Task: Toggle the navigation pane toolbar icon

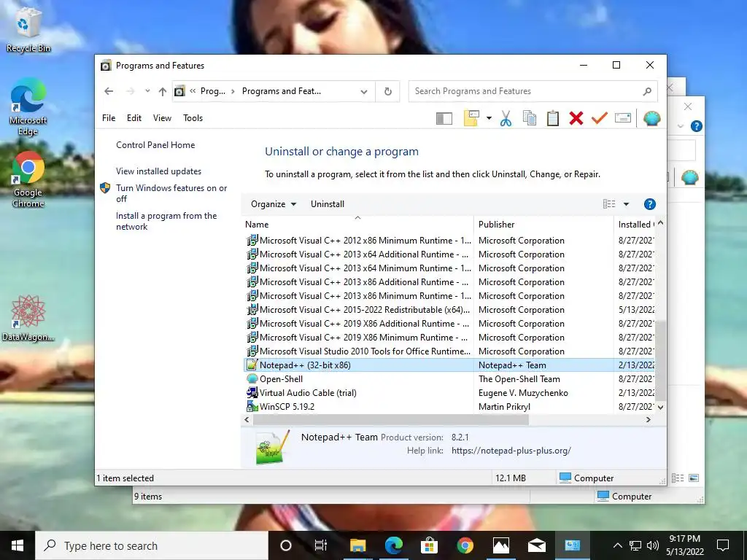Action: point(444,118)
